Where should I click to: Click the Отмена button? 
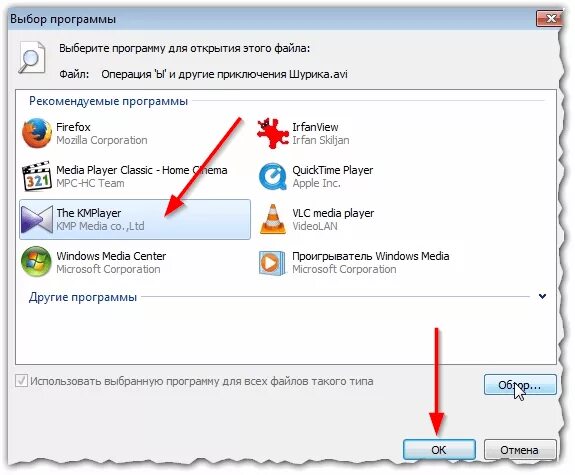coord(520,450)
